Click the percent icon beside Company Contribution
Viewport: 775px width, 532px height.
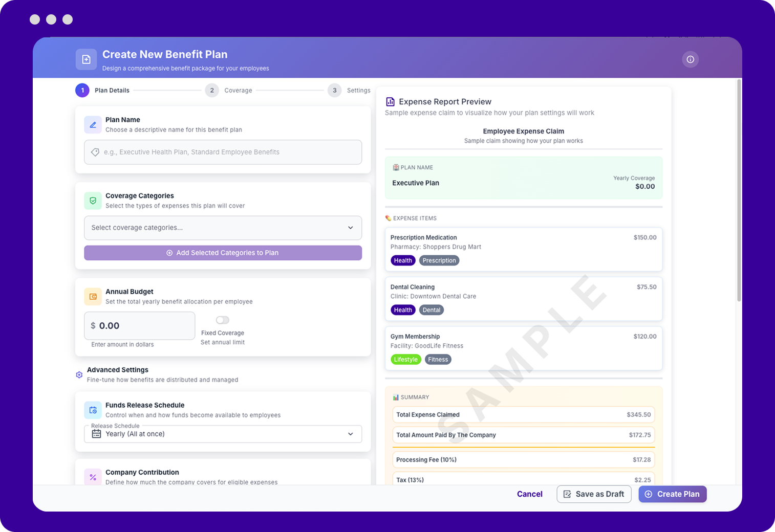[93, 477]
